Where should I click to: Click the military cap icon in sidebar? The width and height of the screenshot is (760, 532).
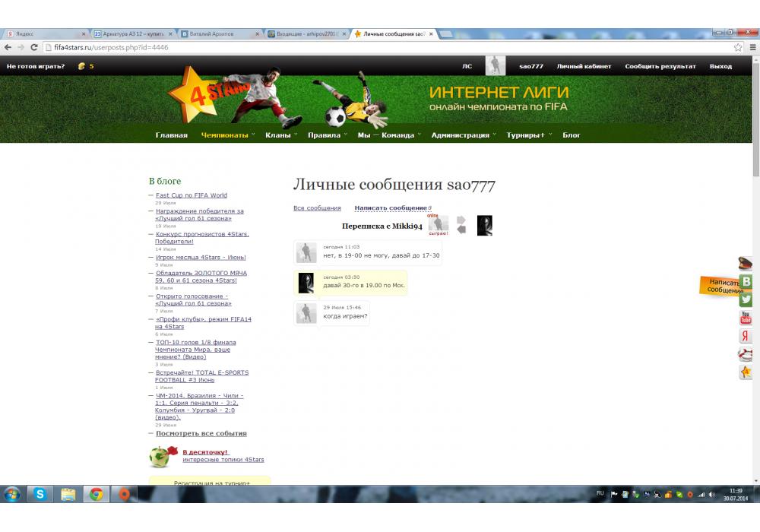(x=746, y=264)
